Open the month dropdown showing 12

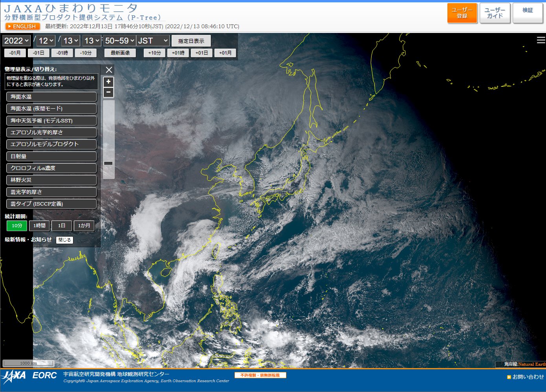coord(46,41)
